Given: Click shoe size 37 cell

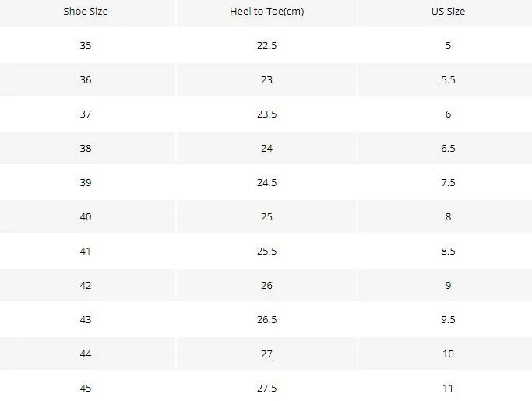Looking at the screenshot, I should tap(86, 114).
